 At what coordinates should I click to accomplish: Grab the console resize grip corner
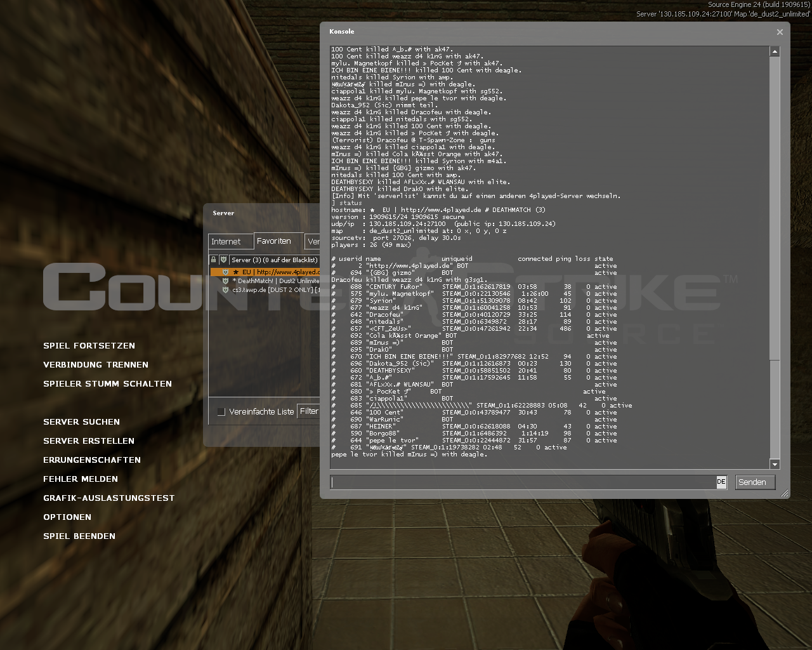(x=785, y=493)
